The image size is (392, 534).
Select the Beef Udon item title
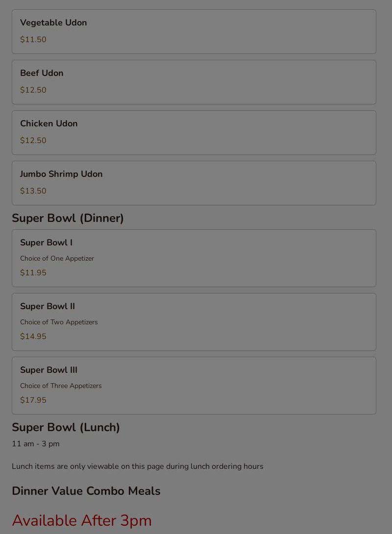[42, 73]
